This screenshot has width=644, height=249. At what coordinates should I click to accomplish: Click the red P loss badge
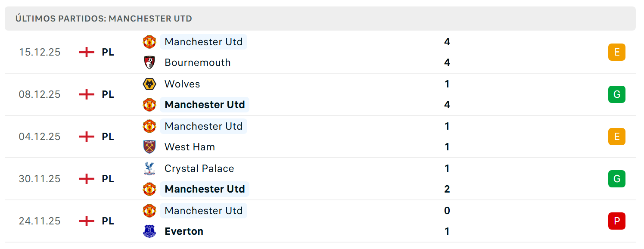616,221
